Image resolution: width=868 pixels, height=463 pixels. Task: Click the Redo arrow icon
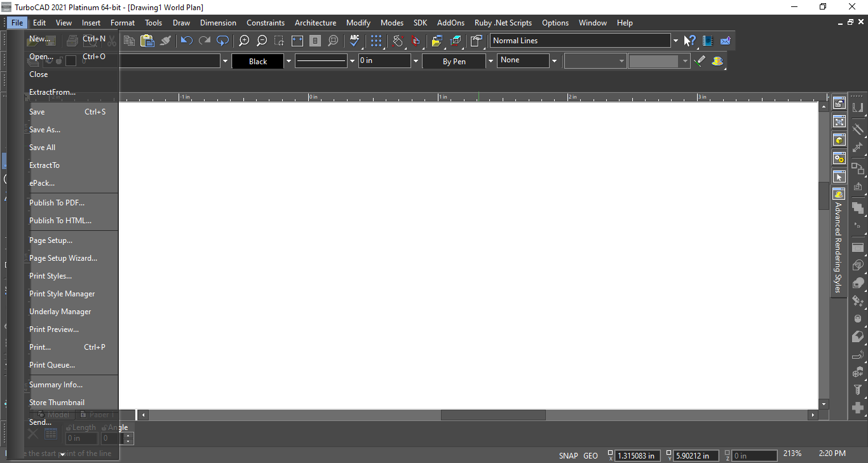click(x=205, y=41)
